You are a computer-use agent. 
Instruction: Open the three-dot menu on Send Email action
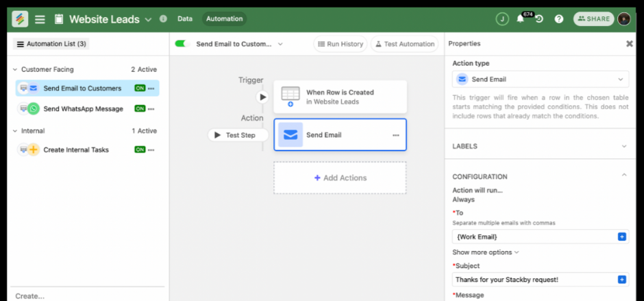tap(395, 135)
